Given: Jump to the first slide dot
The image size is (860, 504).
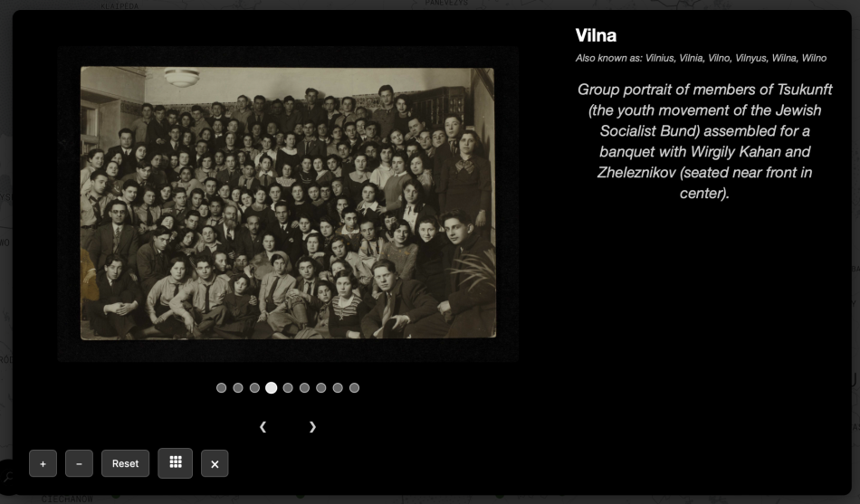Looking at the screenshot, I should [222, 388].
